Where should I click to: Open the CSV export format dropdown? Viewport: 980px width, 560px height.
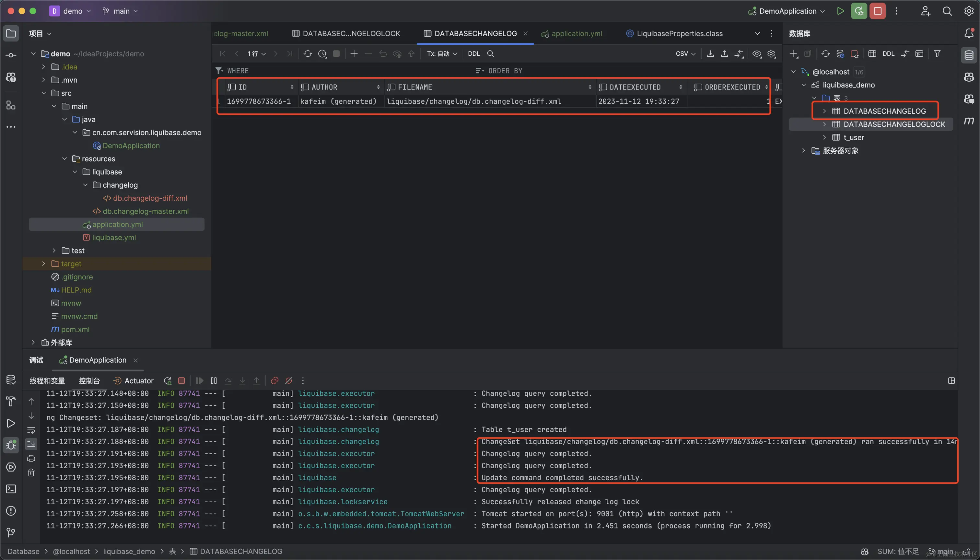(x=685, y=54)
